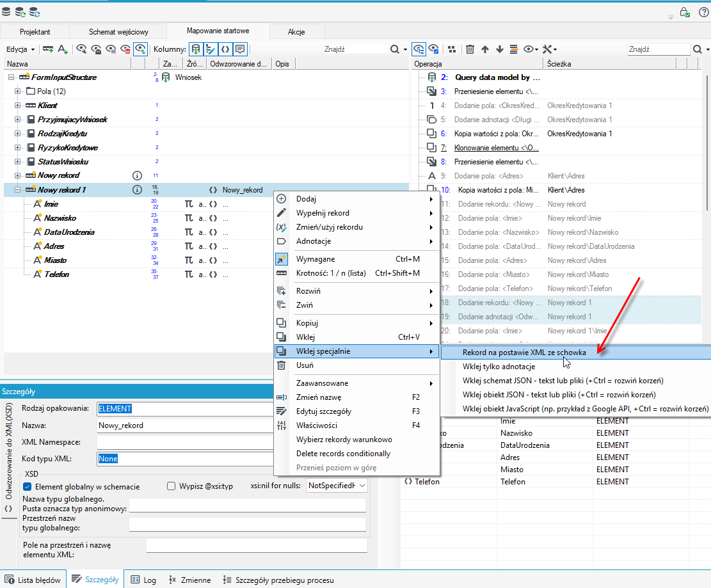
Task: Click the Nazwa input field with 'Nowy_rekord'
Action: tap(186, 425)
